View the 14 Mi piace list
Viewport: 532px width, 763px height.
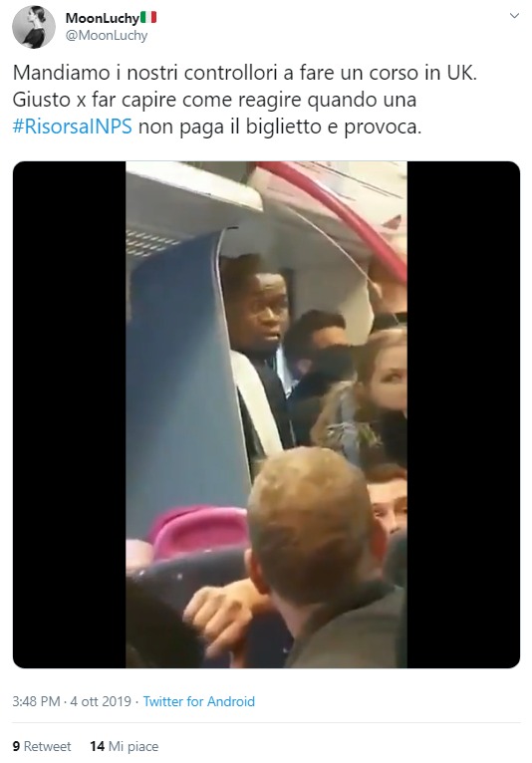125,746
